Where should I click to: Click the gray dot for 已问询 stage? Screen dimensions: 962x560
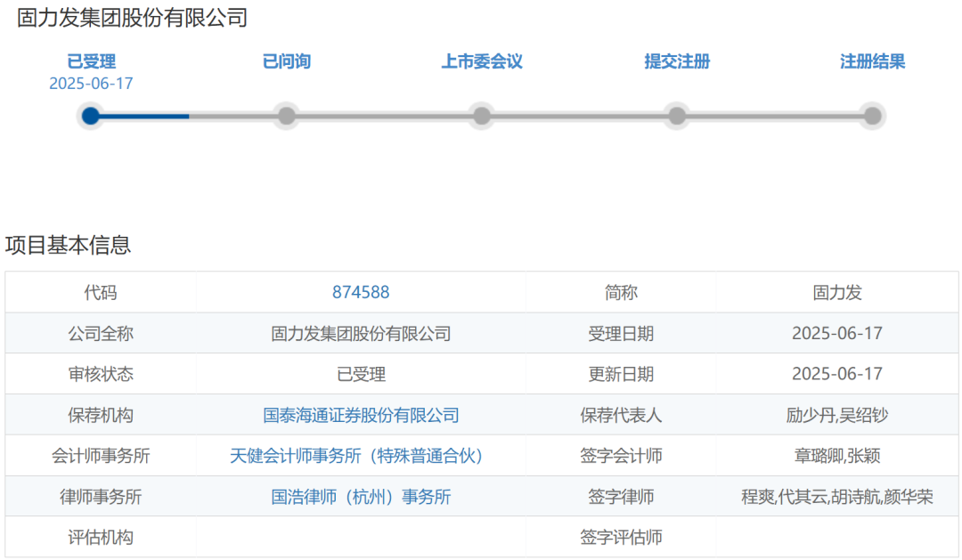pyautogui.click(x=286, y=116)
